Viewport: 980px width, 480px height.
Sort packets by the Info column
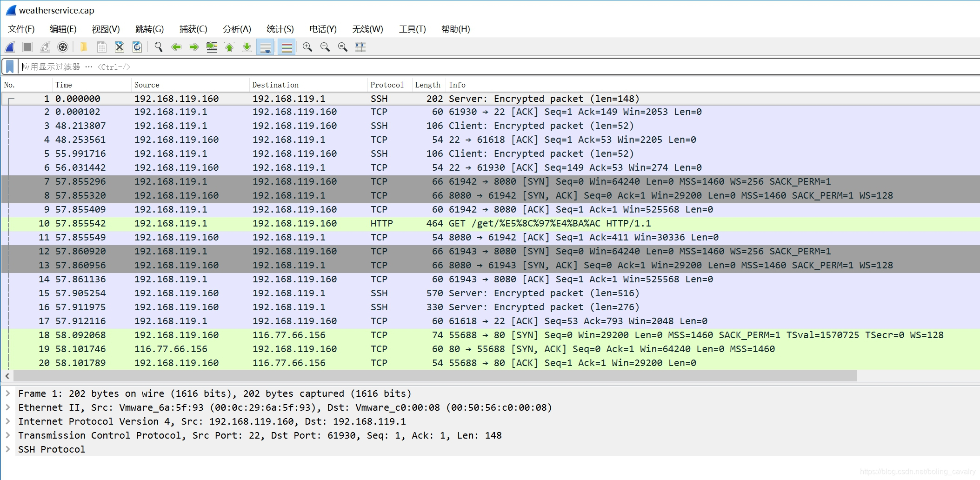point(713,85)
